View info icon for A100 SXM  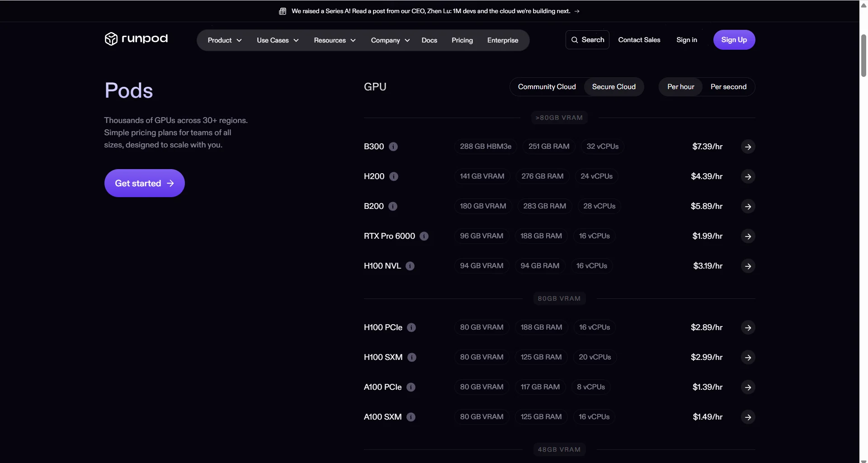point(411,417)
